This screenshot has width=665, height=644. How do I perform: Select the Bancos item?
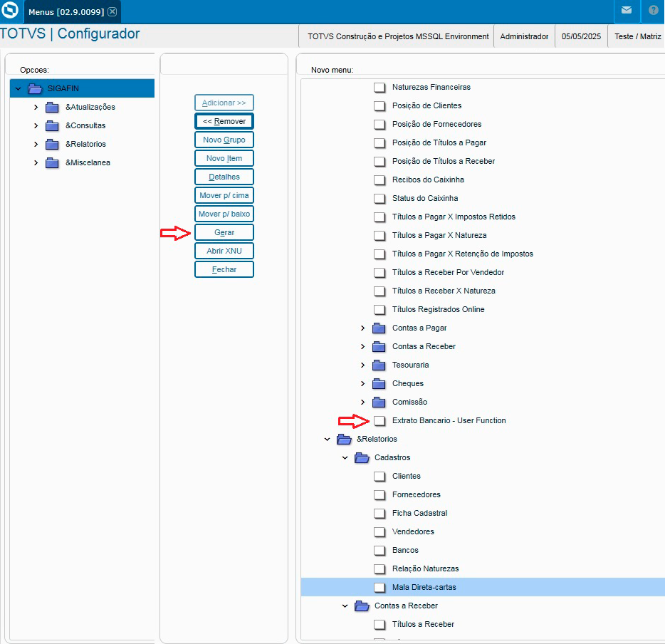pos(405,550)
